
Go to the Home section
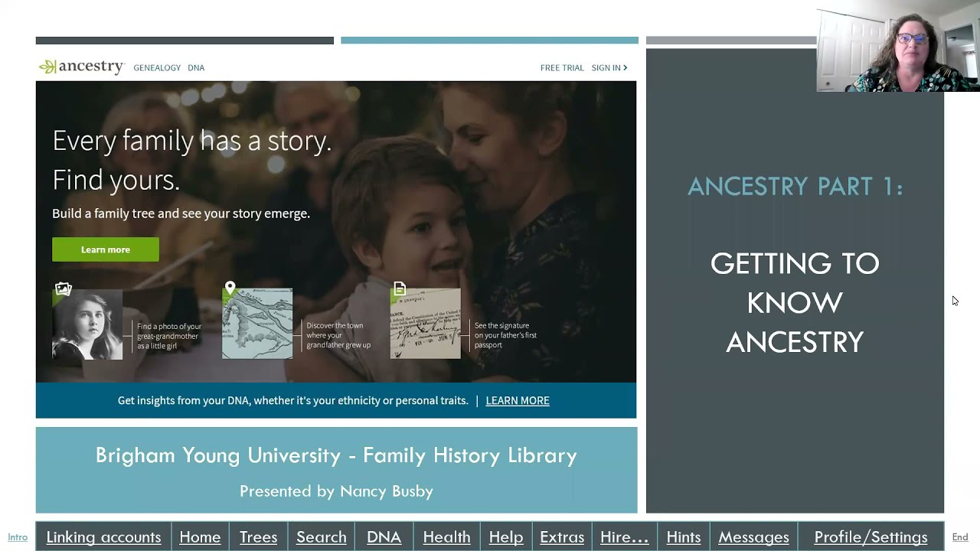[x=200, y=537]
